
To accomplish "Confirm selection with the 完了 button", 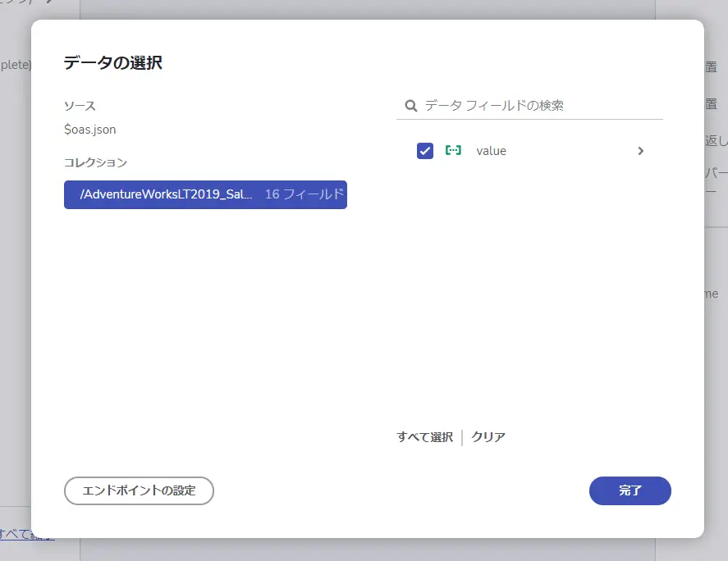I will tap(630, 490).
